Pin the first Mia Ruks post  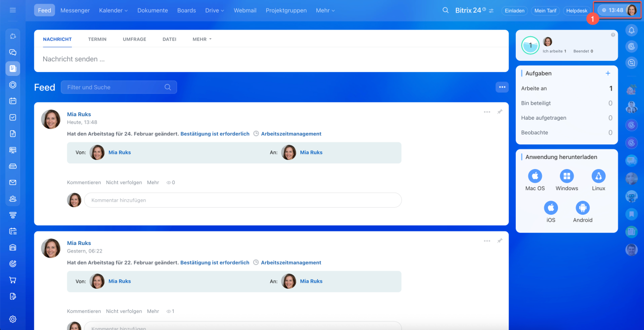[500, 112]
